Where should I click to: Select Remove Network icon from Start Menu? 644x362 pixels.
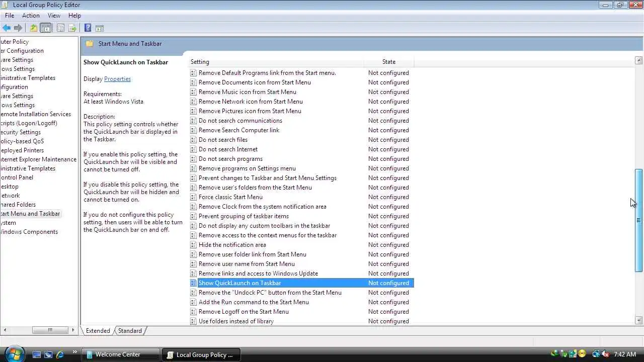[251, 102]
